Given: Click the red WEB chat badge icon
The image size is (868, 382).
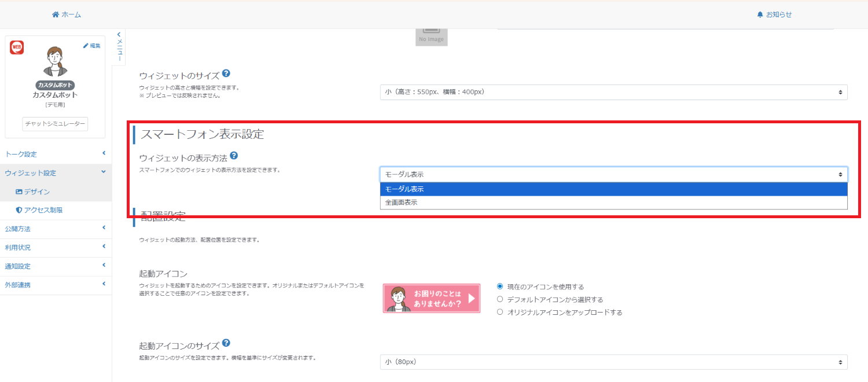Looking at the screenshot, I should click(17, 47).
